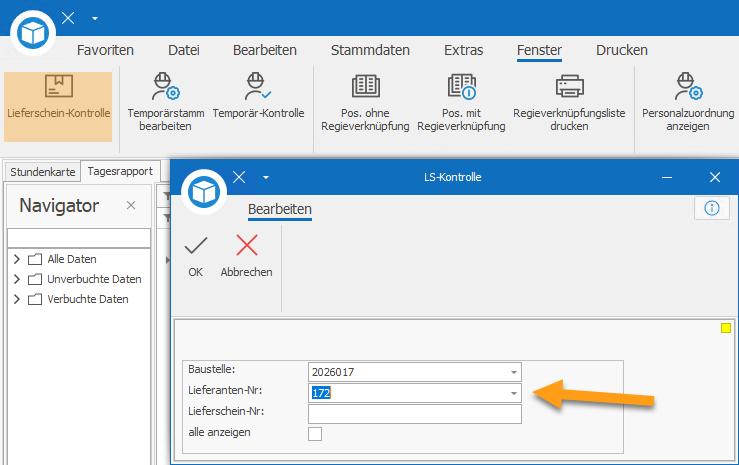Close the Navigator panel

coord(131,205)
